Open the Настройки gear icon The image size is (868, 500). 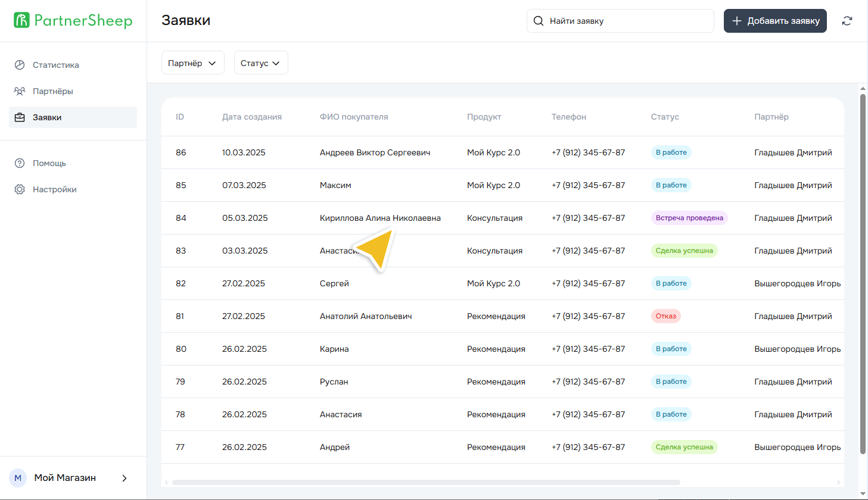[x=20, y=189]
